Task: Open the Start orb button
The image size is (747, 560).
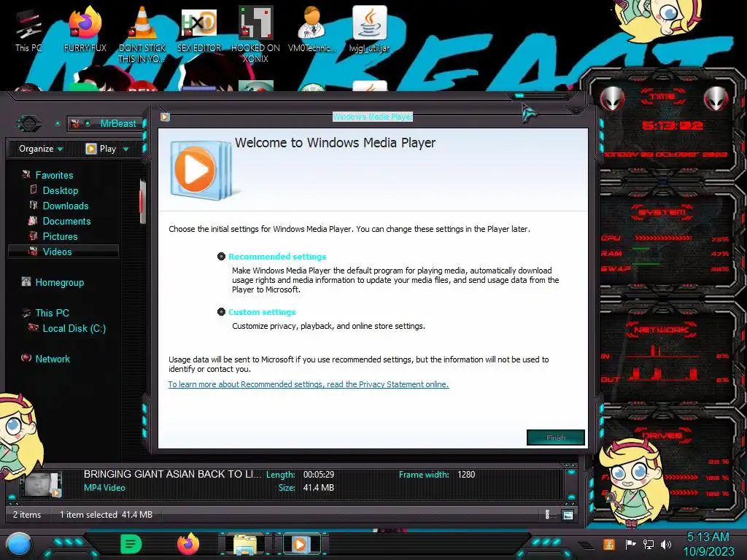Action: [19, 544]
